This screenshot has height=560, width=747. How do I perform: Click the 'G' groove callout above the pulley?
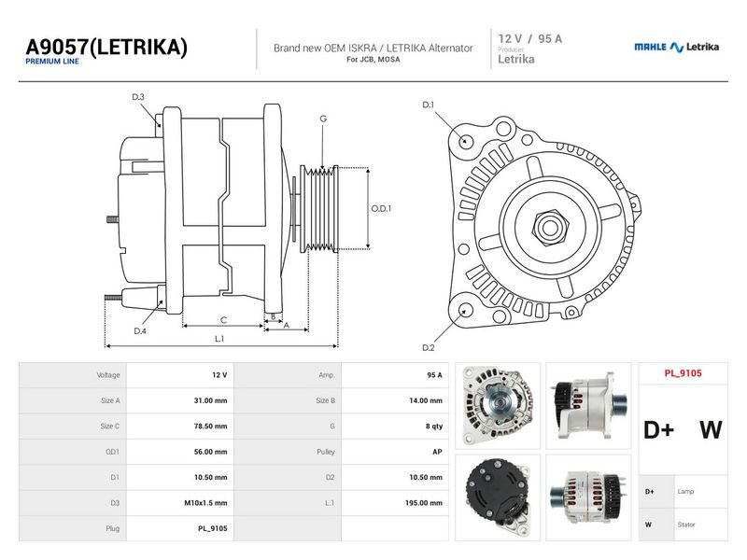click(323, 119)
